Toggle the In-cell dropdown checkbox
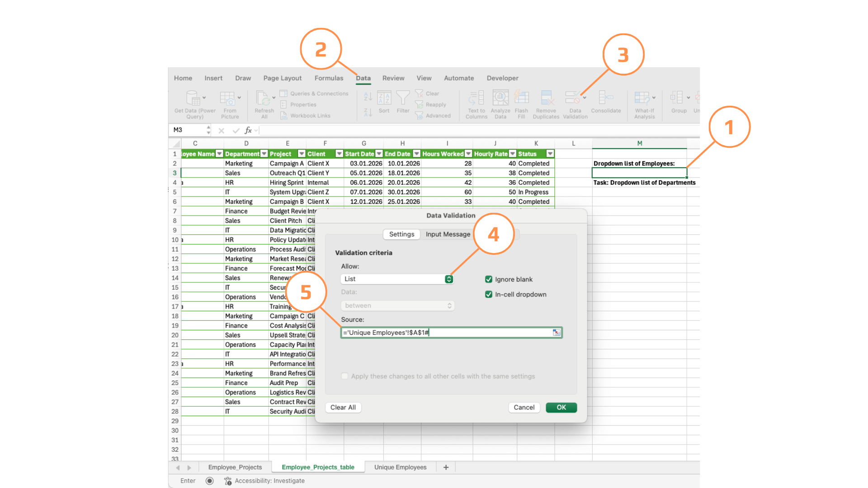 489,294
